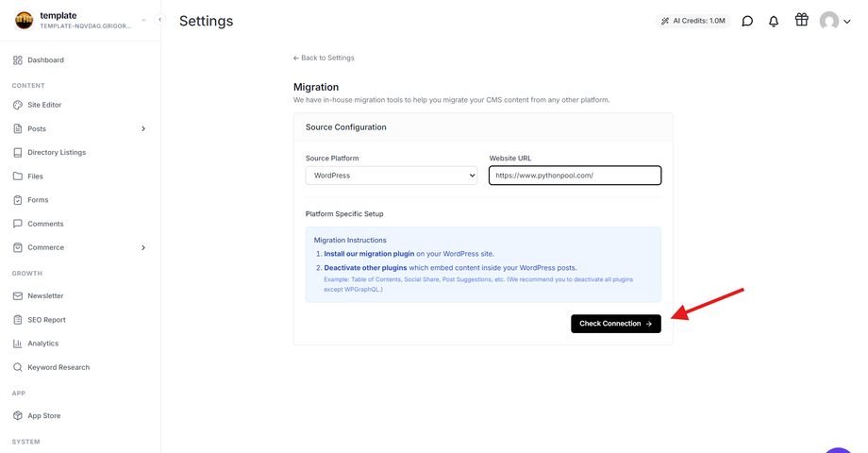
Task: Open account menu chevron next to avatar
Action: pyautogui.click(x=847, y=22)
